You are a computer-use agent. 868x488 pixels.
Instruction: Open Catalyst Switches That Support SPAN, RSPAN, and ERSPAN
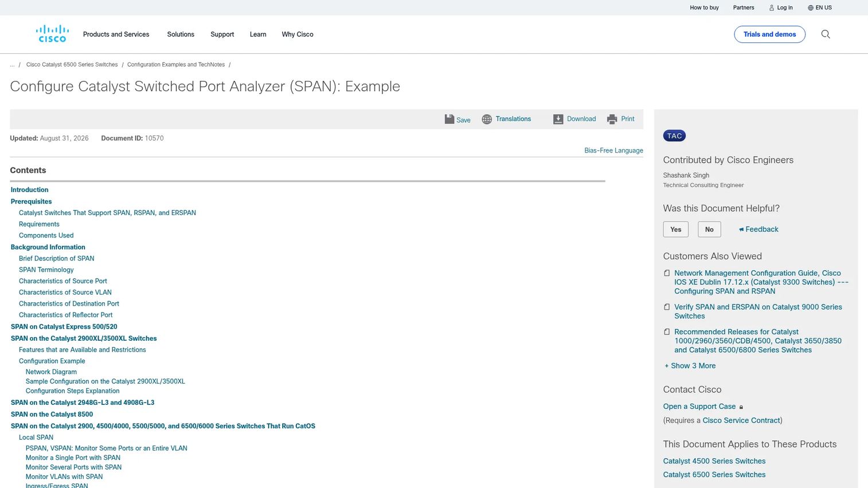pos(107,213)
